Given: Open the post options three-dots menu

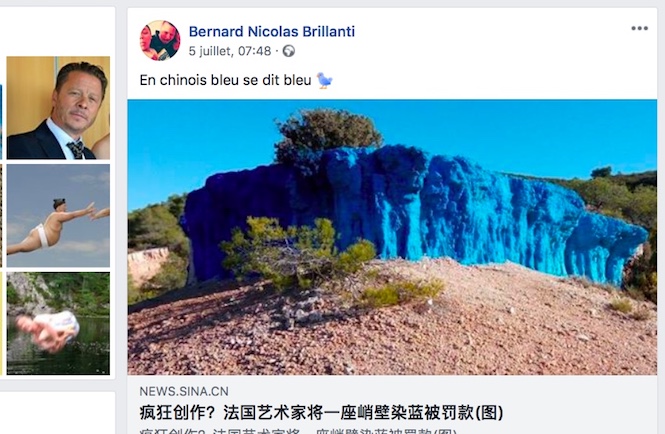Looking at the screenshot, I should click(x=639, y=28).
